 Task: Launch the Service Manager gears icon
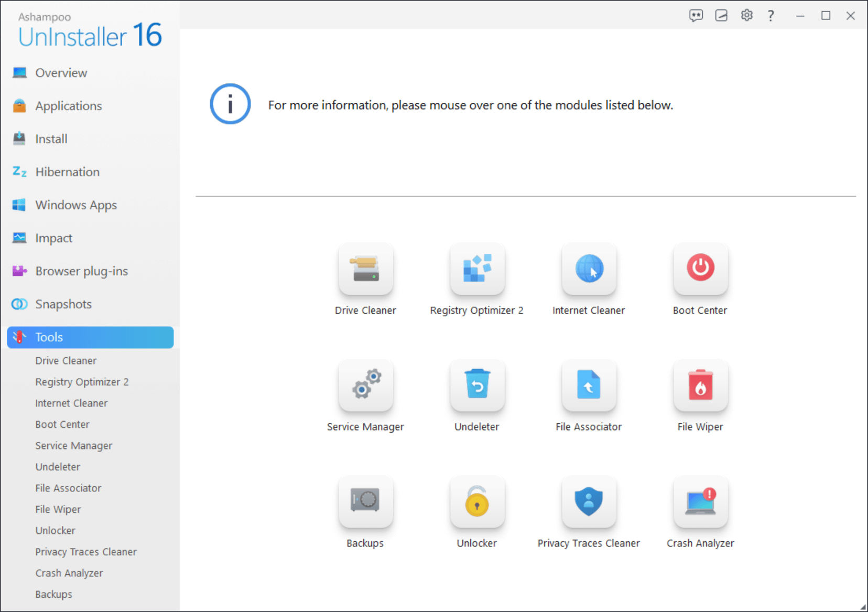[x=365, y=386]
